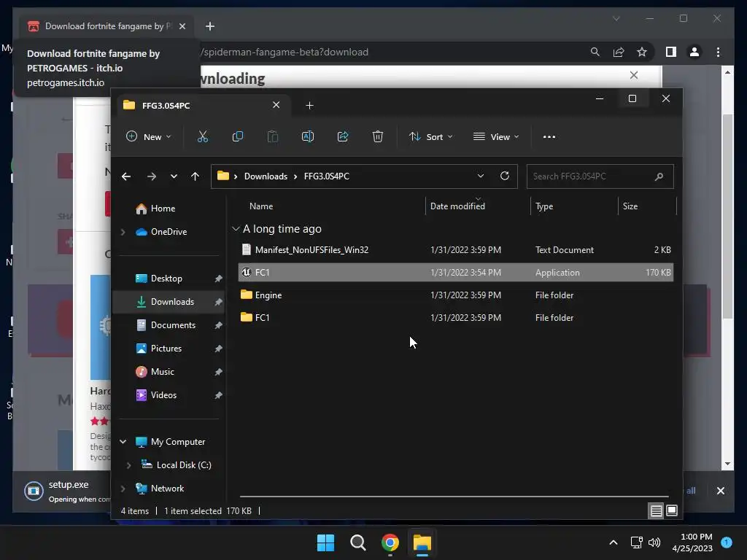The height and width of the screenshot is (560, 747).
Task: Expand address bar history dropdown
Action: [x=481, y=176]
